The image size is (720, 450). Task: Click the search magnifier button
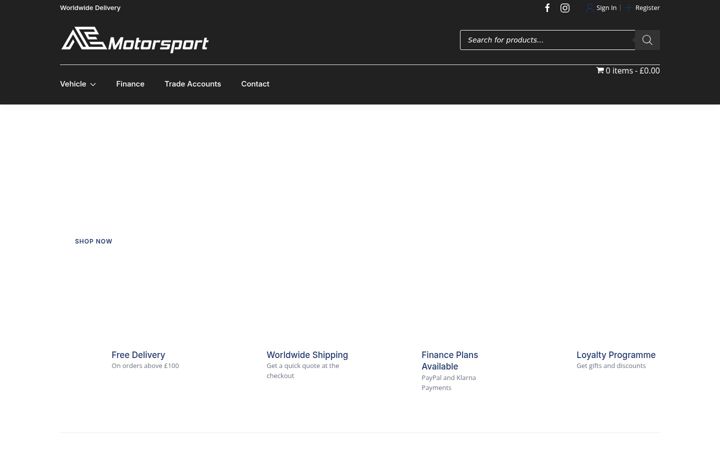(x=647, y=40)
